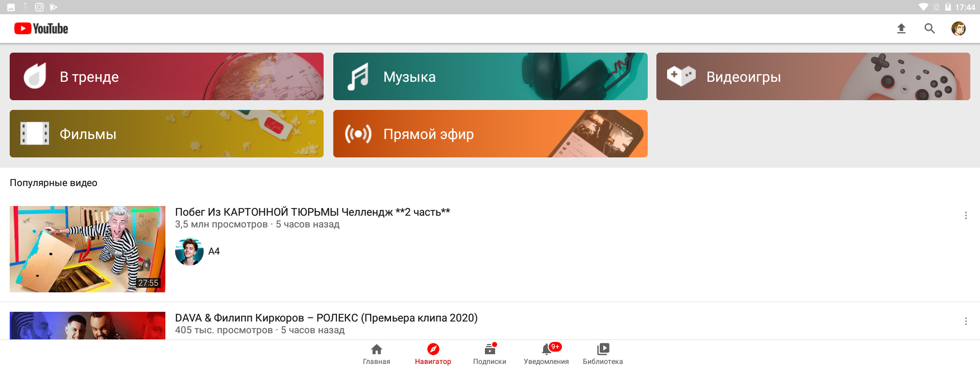Open the Прямой эфир live card
980x368 pixels.
pyautogui.click(x=490, y=134)
